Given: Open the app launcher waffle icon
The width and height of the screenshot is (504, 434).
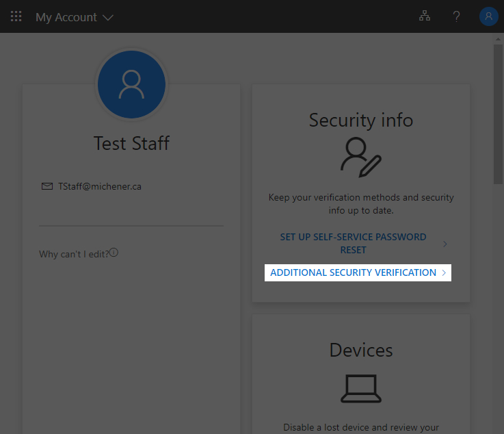Looking at the screenshot, I should [x=16, y=16].
